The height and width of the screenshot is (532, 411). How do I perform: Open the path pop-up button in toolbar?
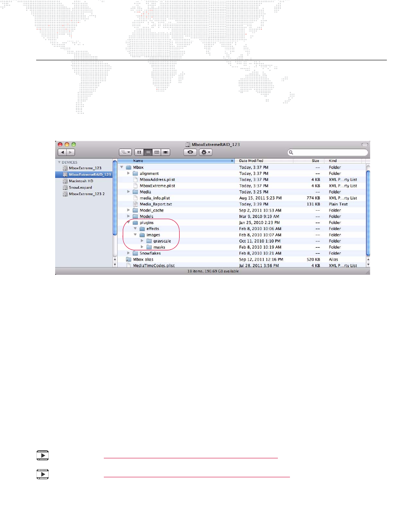[125, 152]
